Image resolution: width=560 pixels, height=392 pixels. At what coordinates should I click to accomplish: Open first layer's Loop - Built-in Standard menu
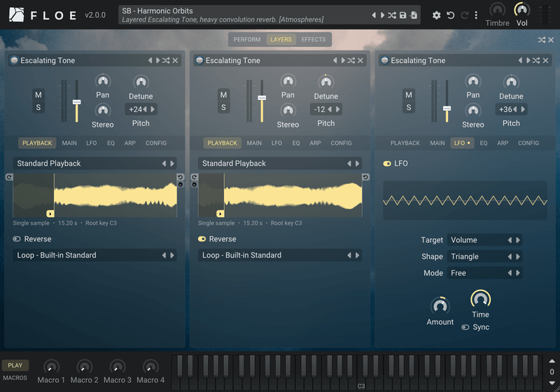tap(94, 255)
